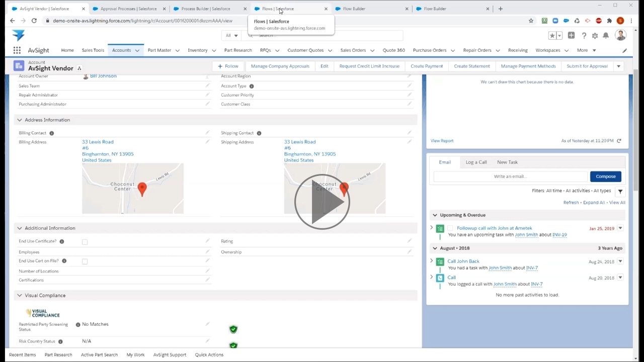Click the Help question mark icon
This screenshot has height=362, width=644.
tap(584, 36)
